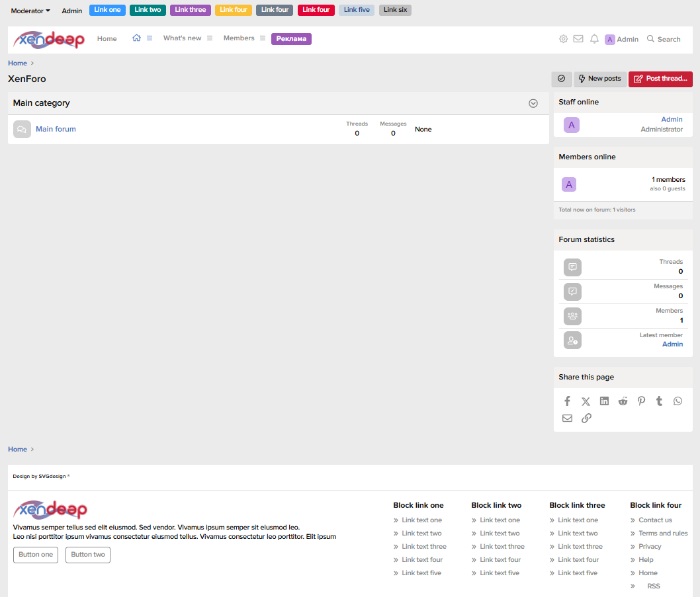Image resolution: width=700 pixels, height=597 pixels.
Task: Click the Post thread button
Action: point(660,79)
